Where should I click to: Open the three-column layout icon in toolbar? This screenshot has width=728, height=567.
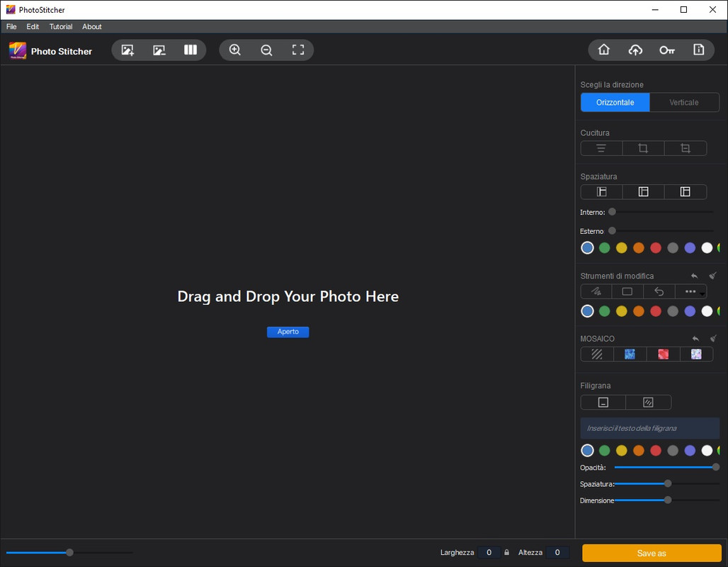(x=190, y=50)
